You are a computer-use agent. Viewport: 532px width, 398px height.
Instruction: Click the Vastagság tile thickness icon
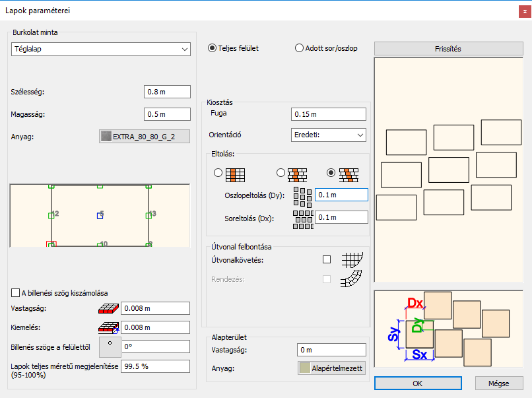[108, 308]
